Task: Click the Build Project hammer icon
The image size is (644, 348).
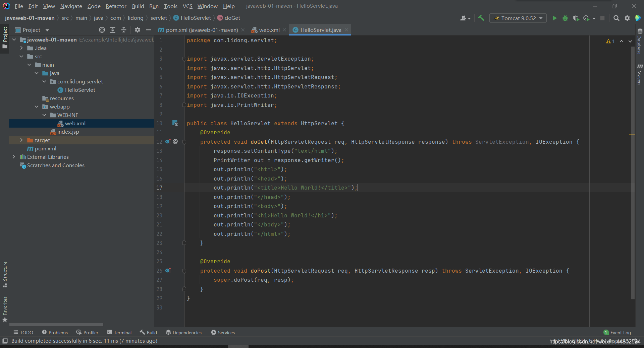Action: coord(481,18)
